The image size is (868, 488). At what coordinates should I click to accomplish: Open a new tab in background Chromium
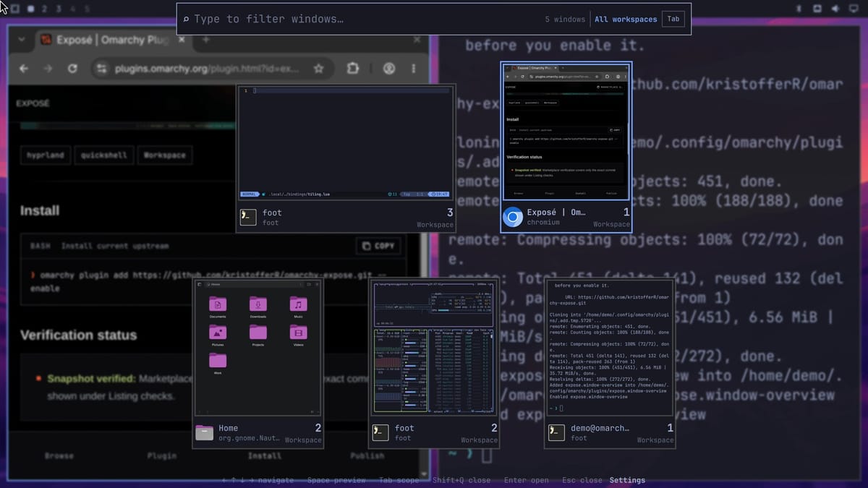206,40
